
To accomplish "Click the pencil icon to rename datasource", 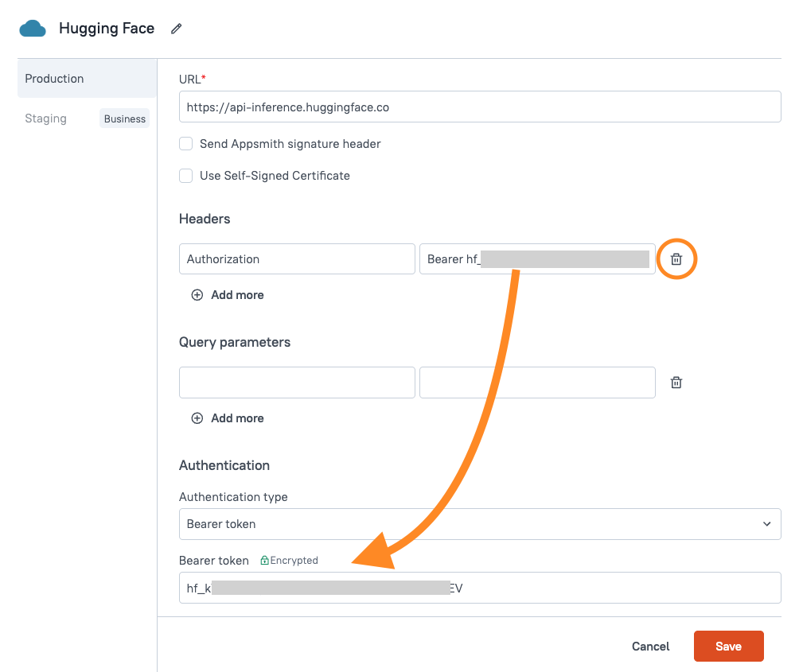I will [177, 29].
